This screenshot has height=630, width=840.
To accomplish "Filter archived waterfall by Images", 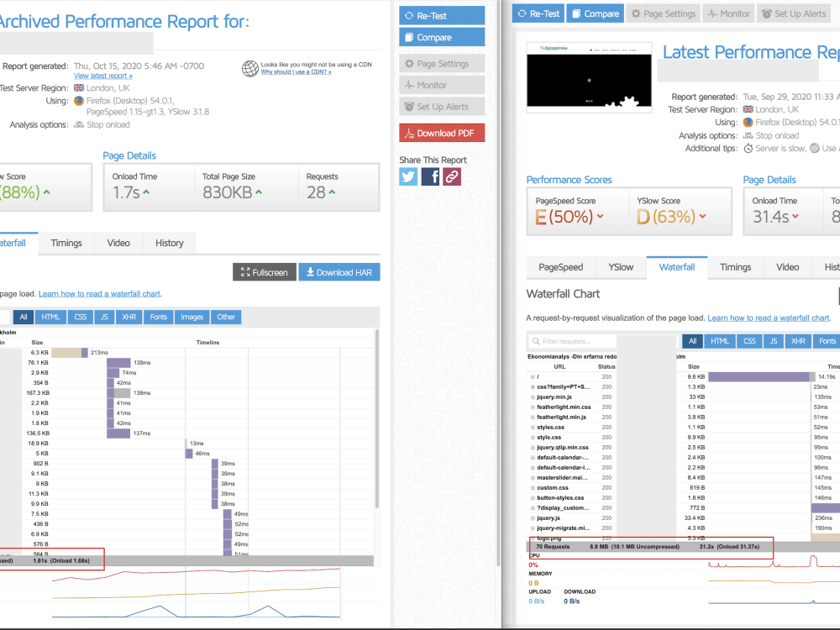I will pos(192,318).
